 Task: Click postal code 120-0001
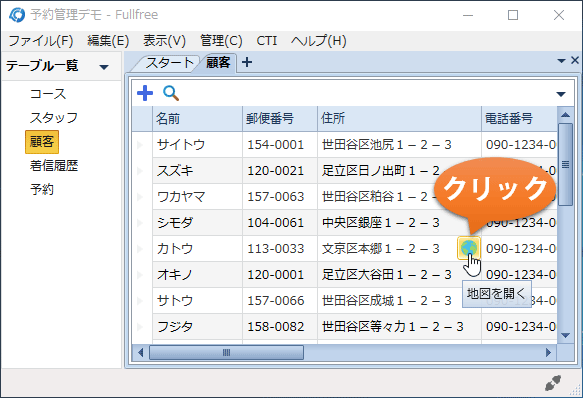[276, 275]
